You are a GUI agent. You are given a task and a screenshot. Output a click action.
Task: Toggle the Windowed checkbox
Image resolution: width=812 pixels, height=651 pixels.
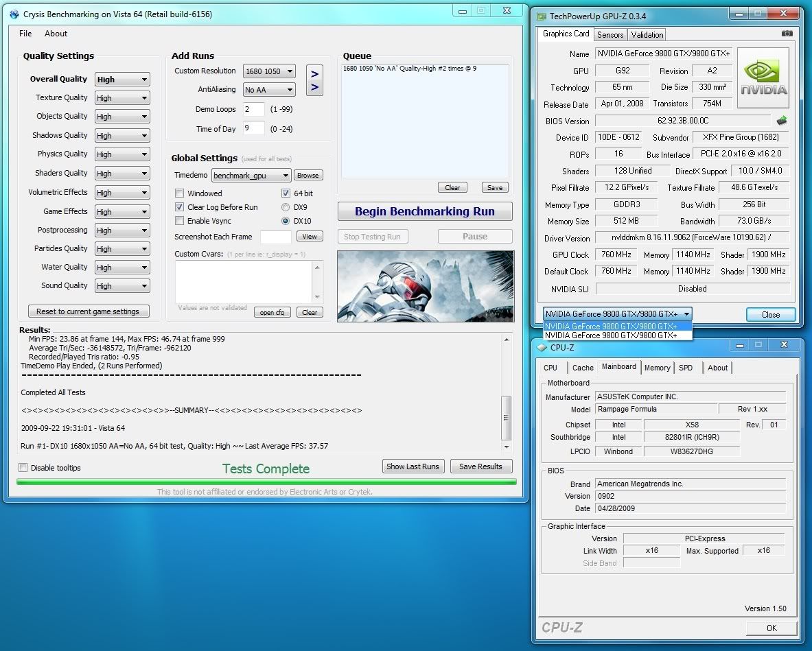(180, 193)
